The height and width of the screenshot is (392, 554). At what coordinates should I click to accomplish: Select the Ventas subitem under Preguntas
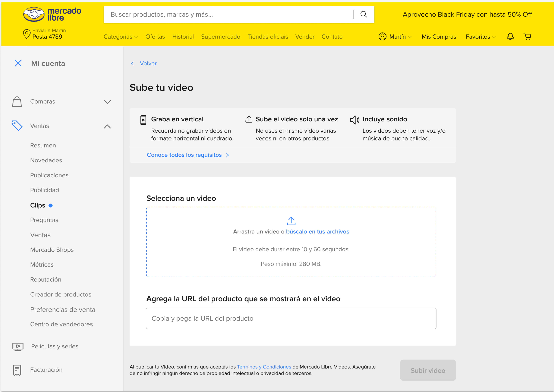point(40,235)
